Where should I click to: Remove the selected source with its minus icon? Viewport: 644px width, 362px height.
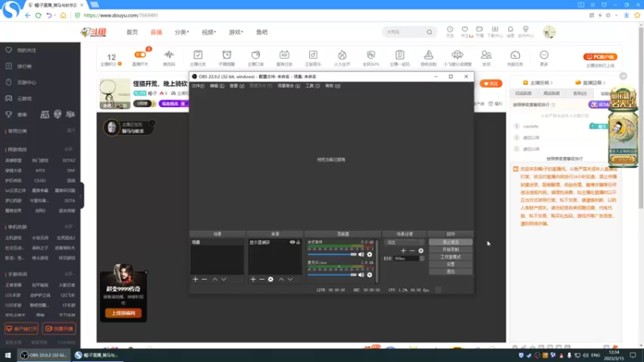click(x=262, y=279)
